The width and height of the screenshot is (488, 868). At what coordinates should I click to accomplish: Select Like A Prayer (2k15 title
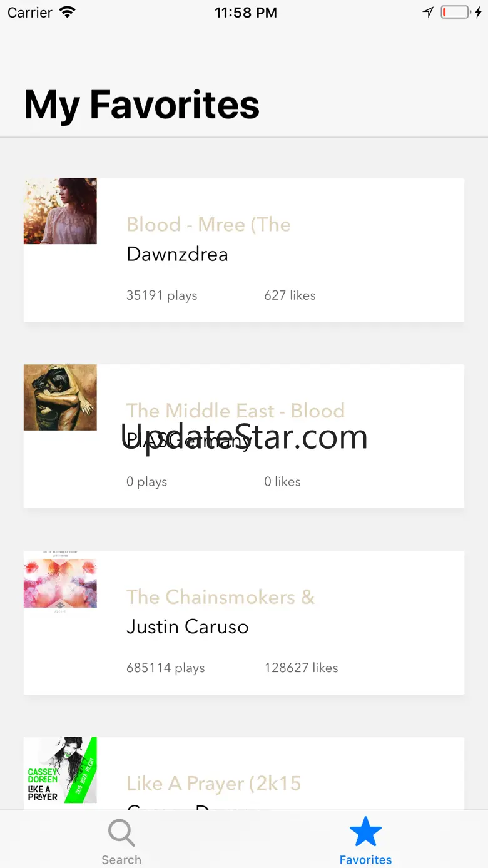coord(213,784)
